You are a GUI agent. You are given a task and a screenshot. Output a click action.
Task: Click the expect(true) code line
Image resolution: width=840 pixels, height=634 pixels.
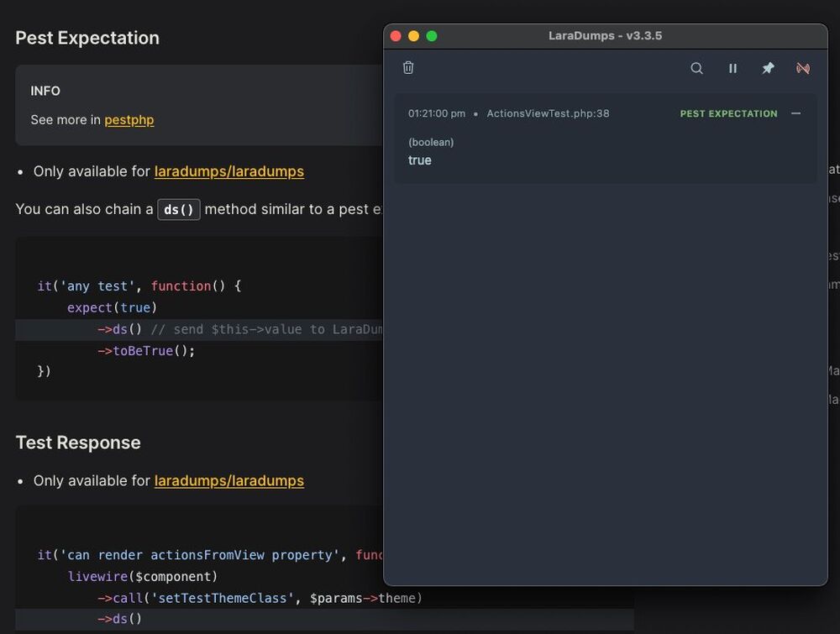112,307
